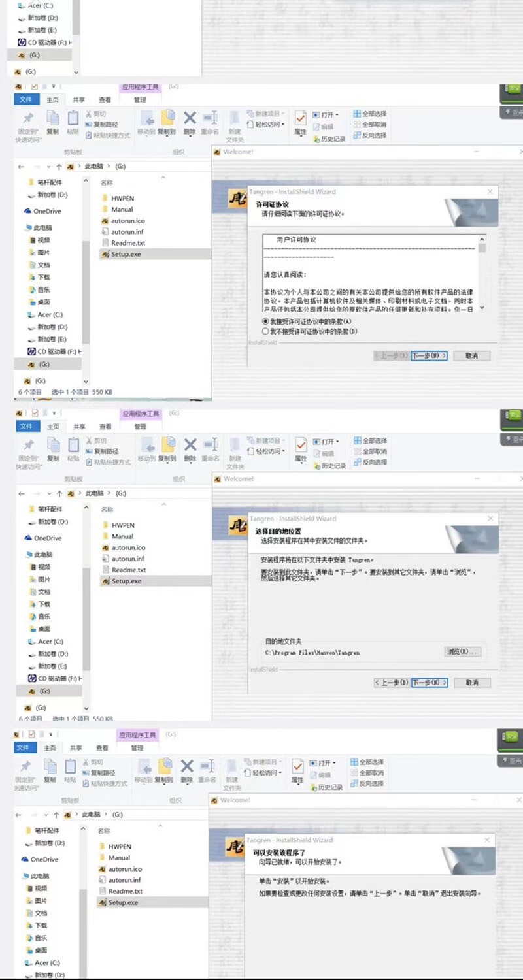Screen dimensions: 523x980
Task: Open View (查看) tab in the destination wizard Explorer
Action: point(105,427)
